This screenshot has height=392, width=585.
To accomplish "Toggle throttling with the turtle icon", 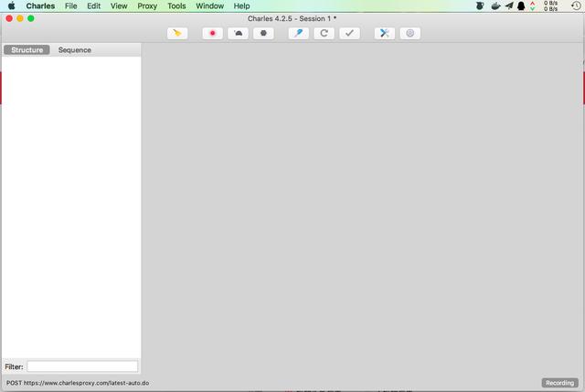I will pyautogui.click(x=238, y=33).
